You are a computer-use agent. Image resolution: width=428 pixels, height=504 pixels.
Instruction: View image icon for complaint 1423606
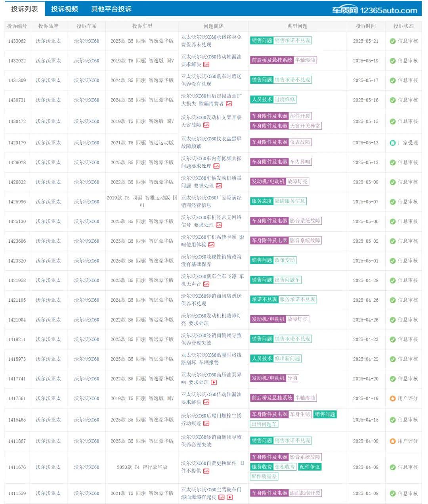[x=211, y=245]
